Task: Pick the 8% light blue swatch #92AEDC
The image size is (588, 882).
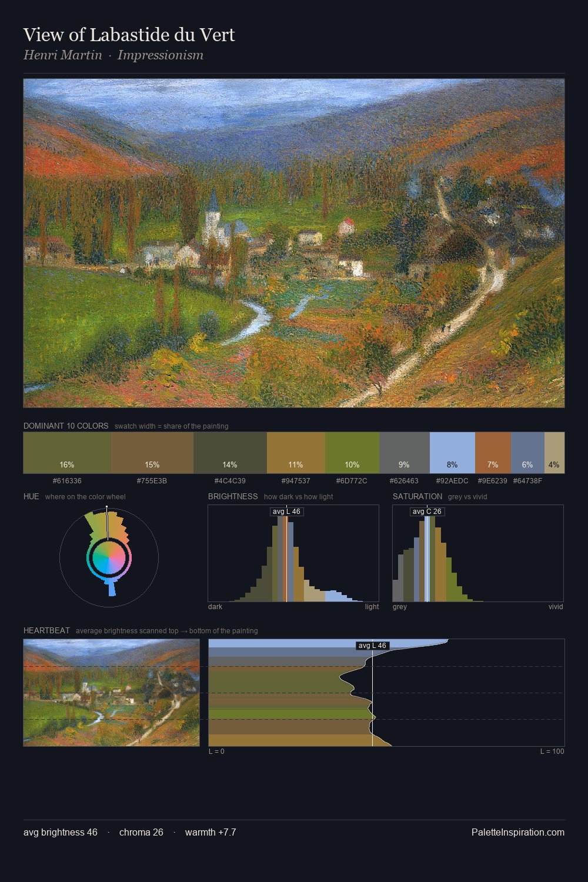Action: [452, 453]
